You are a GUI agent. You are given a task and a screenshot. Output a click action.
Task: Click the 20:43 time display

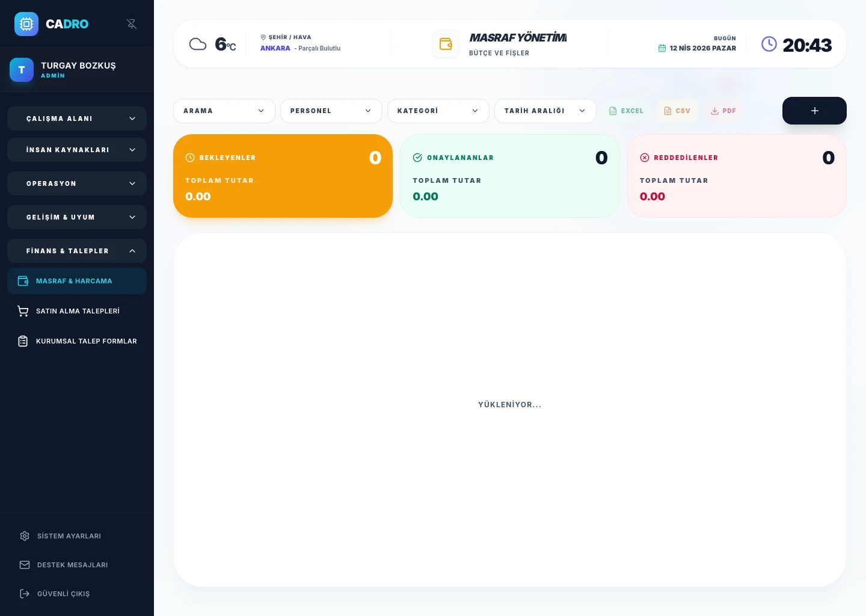tap(807, 45)
